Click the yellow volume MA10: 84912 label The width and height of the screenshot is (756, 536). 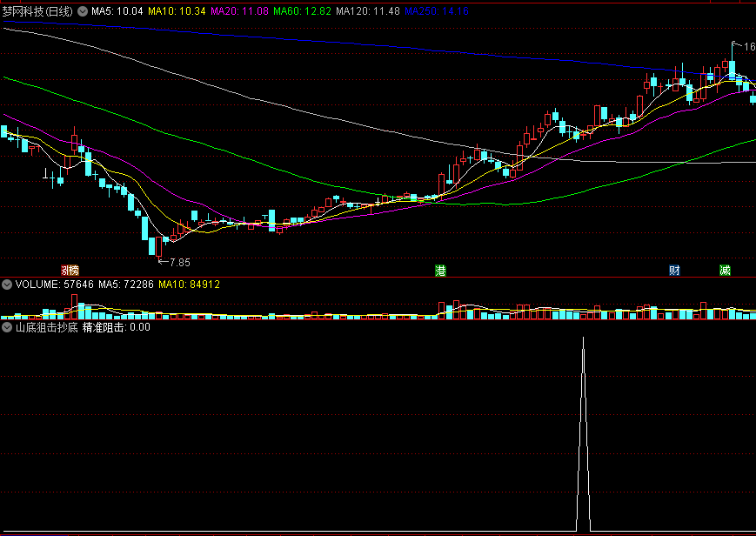[189, 285]
